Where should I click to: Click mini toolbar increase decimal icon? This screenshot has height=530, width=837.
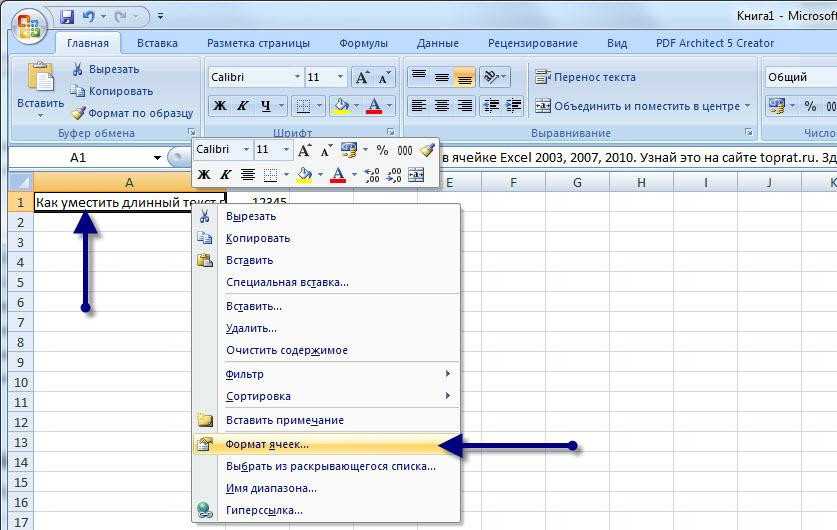pyautogui.click(x=372, y=175)
